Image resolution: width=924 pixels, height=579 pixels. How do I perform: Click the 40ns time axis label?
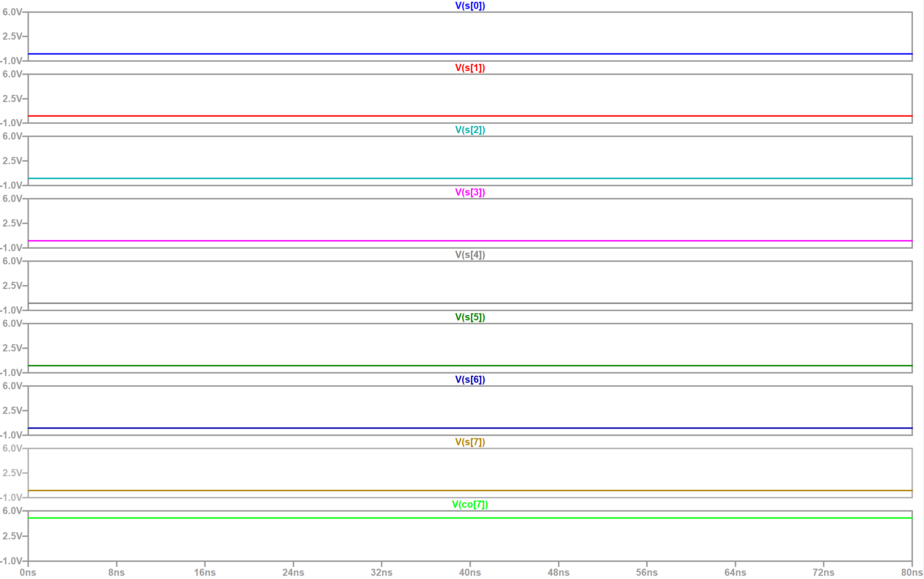pos(470,572)
